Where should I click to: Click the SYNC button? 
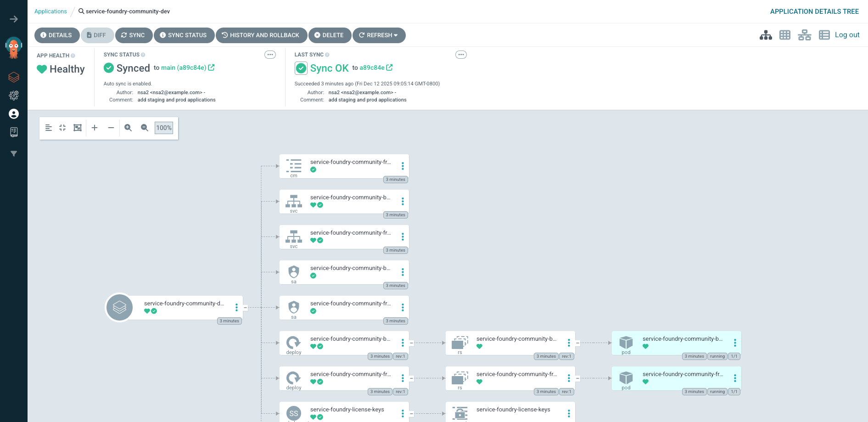click(134, 35)
